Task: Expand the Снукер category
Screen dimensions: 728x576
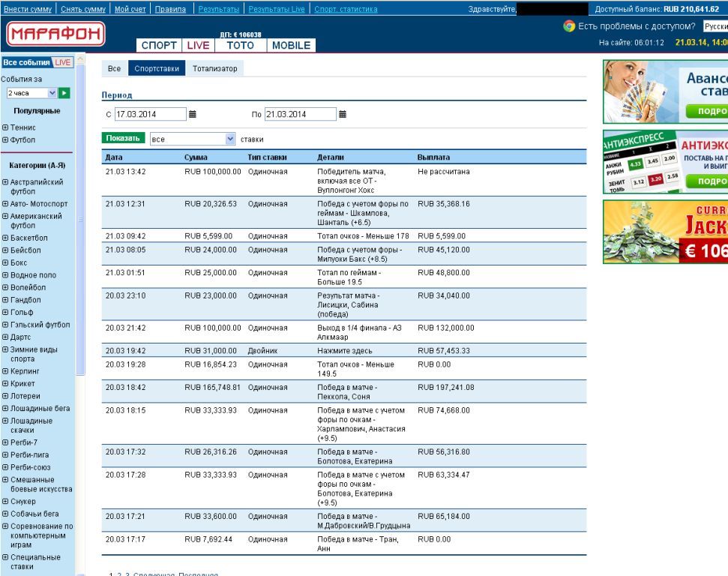Action: tap(5, 502)
